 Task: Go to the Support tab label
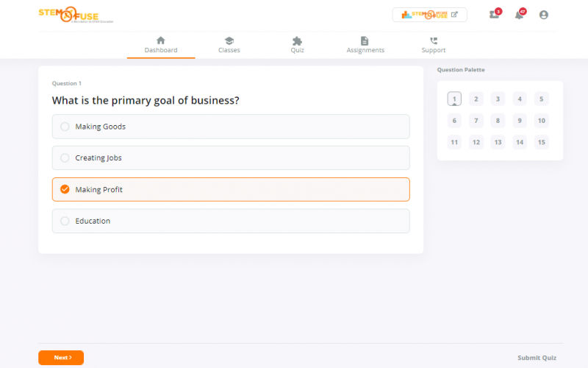[433, 51]
